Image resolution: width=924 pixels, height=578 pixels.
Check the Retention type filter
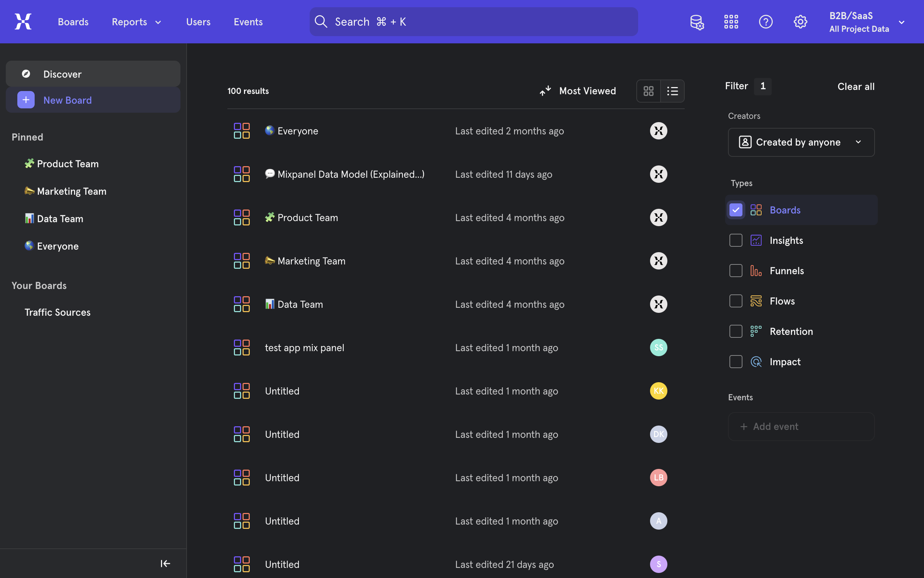pos(736,331)
